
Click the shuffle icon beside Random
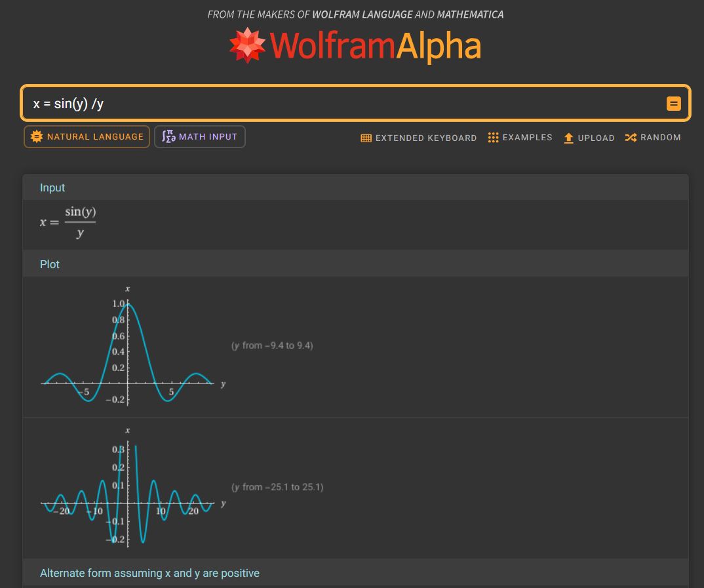[631, 138]
